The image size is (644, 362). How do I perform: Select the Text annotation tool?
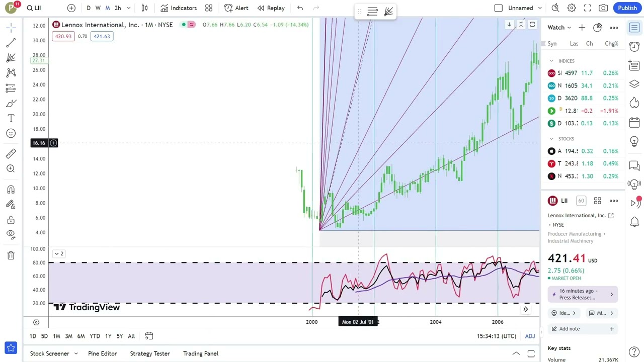11,119
